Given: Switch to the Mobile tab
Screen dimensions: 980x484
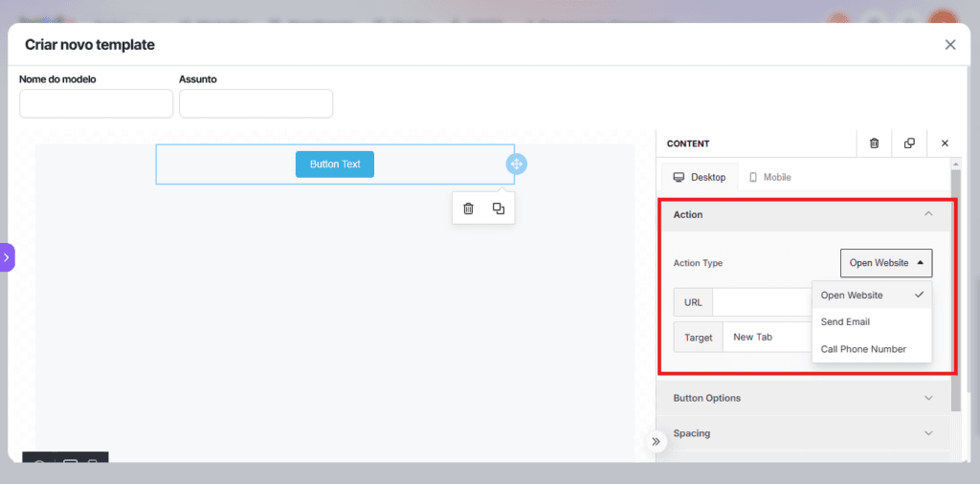Looking at the screenshot, I should (770, 177).
